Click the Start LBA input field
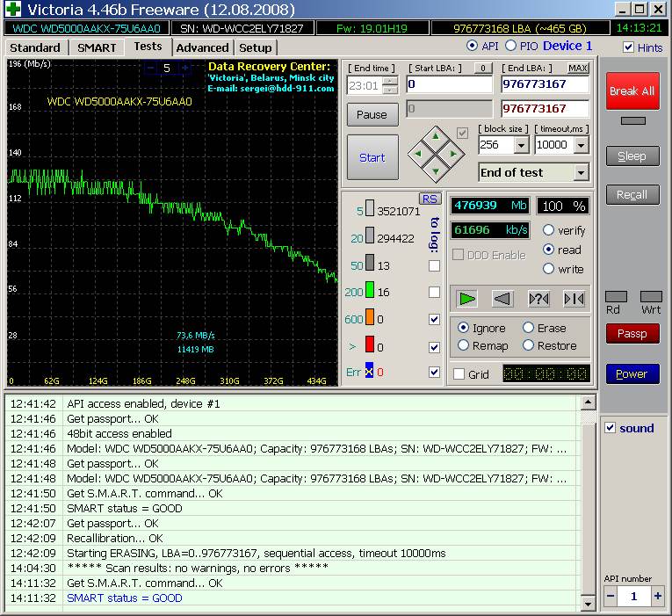The height and width of the screenshot is (616, 672). coord(450,84)
